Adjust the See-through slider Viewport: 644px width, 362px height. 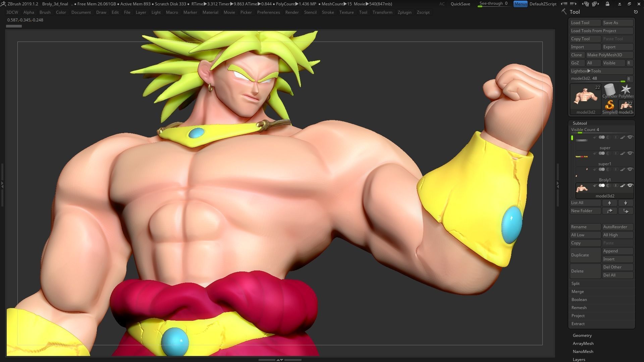click(493, 4)
